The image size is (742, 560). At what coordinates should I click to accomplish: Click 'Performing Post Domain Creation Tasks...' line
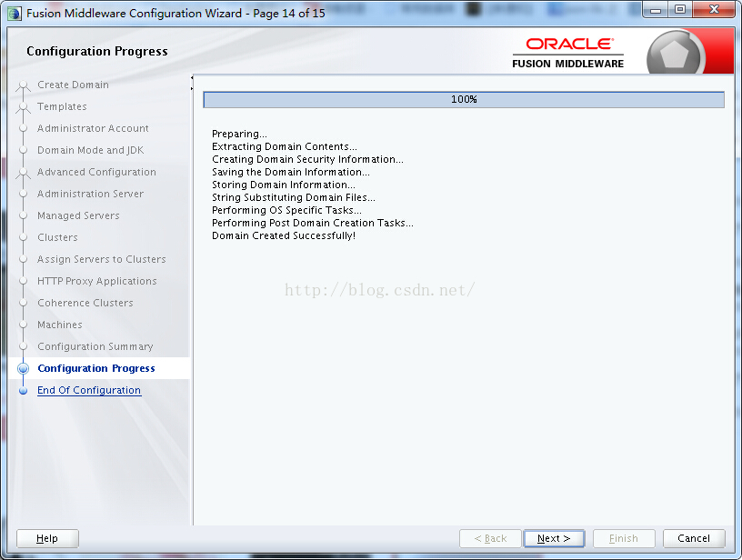[312, 223]
